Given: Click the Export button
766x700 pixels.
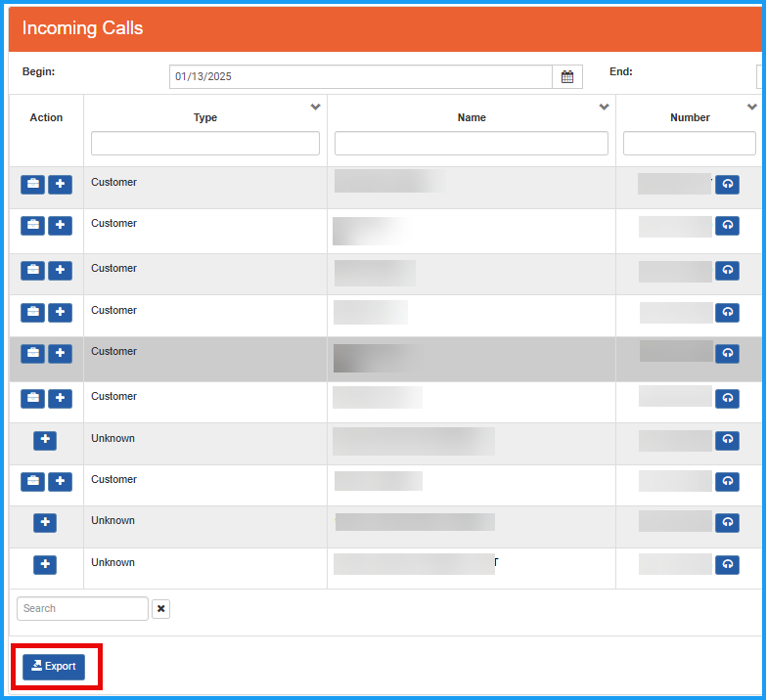Looking at the screenshot, I should (54, 667).
